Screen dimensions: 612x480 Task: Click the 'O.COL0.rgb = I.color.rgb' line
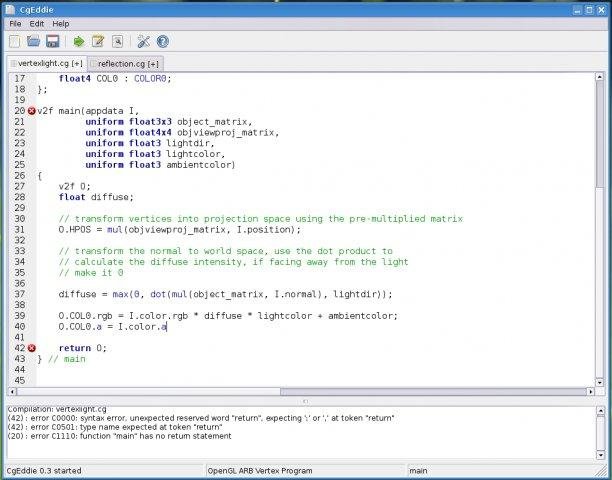click(228, 316)
